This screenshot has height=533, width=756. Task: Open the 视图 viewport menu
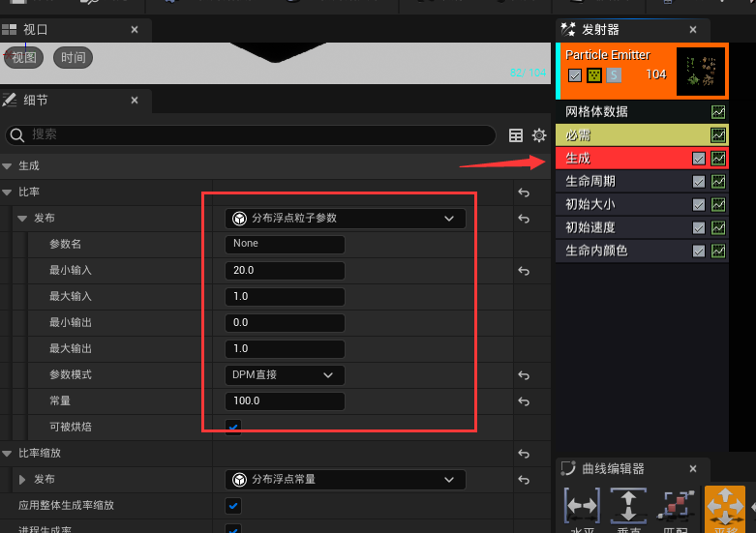click(23, 58)
